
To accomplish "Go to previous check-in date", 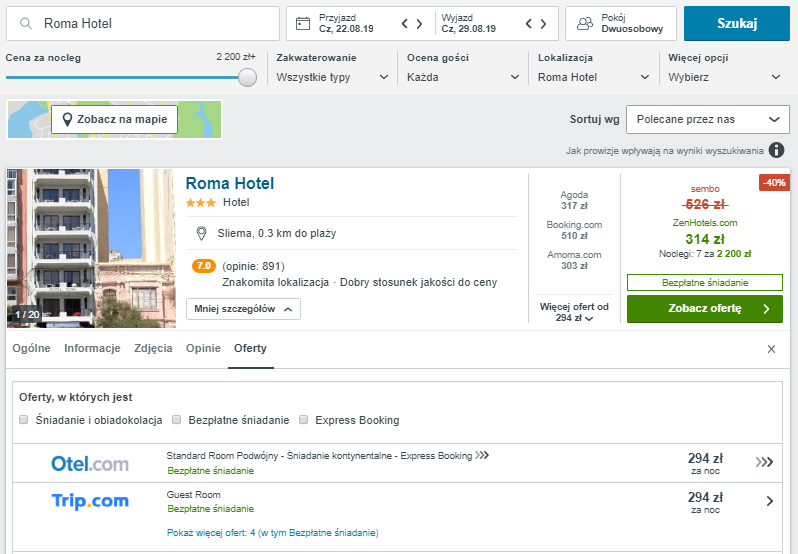I will [405, 23].
